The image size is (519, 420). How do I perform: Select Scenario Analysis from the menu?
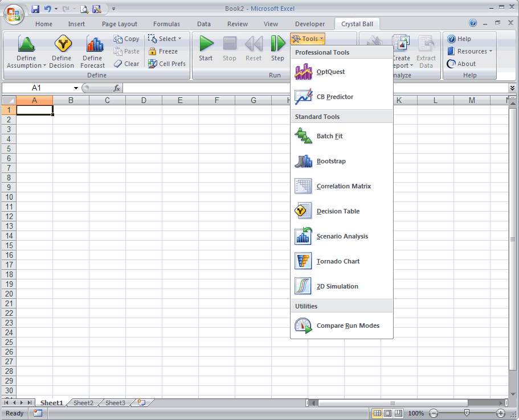click(x=342, y=237)
